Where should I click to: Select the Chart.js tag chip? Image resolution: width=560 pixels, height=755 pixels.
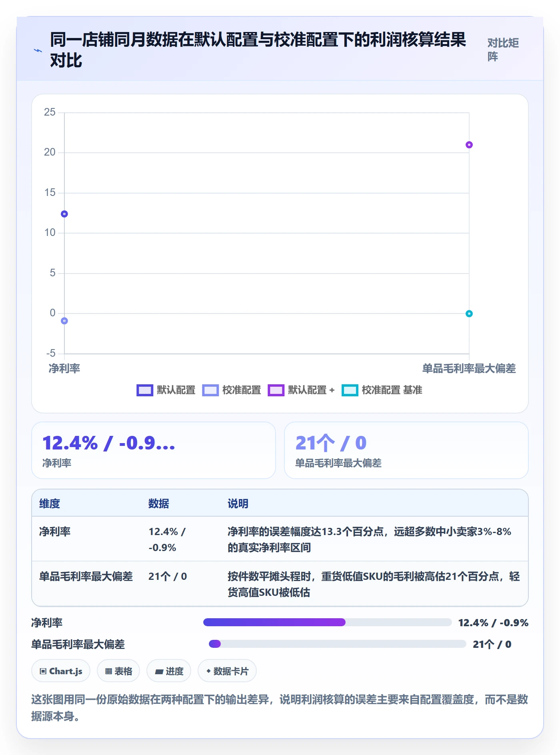coord(61,671)
